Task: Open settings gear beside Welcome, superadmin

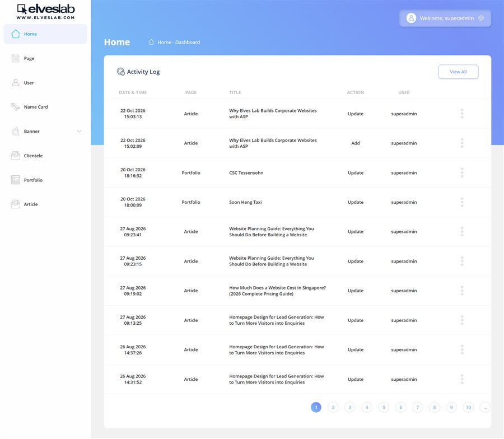Action: tap(481, 18)
